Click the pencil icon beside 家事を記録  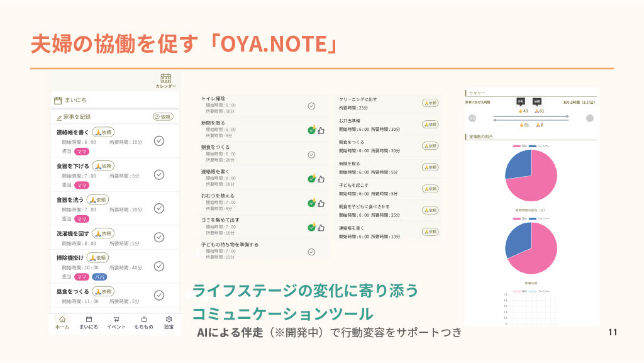[59, 117]
